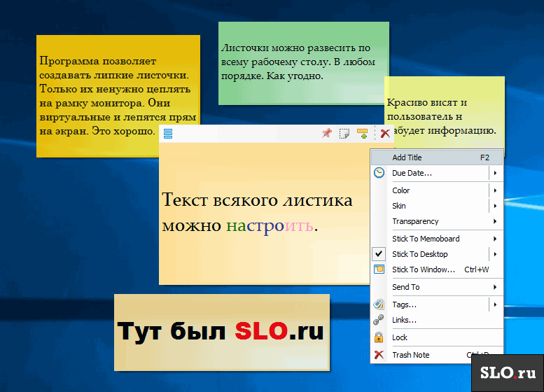The image size is (544, 392).
Task: Expand the Stick To Desktop submenu arrow
Action: click(x=496, y=254)
